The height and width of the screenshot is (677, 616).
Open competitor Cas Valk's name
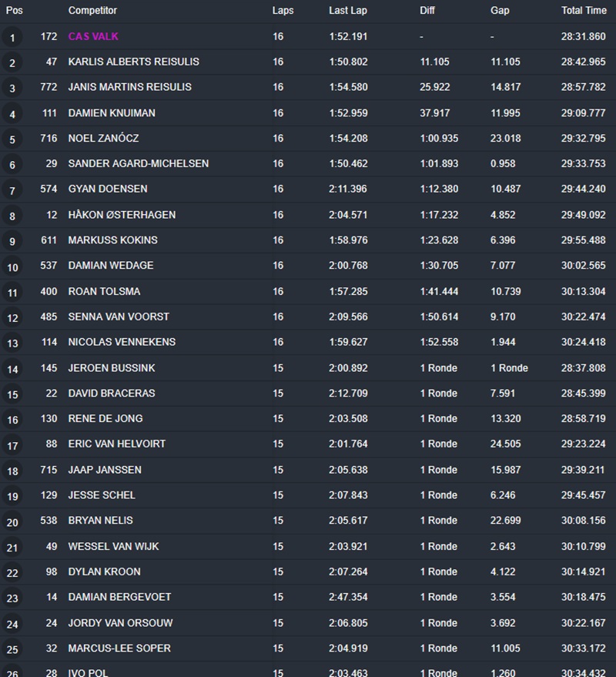pyautogui.click(x=93, y=36)
